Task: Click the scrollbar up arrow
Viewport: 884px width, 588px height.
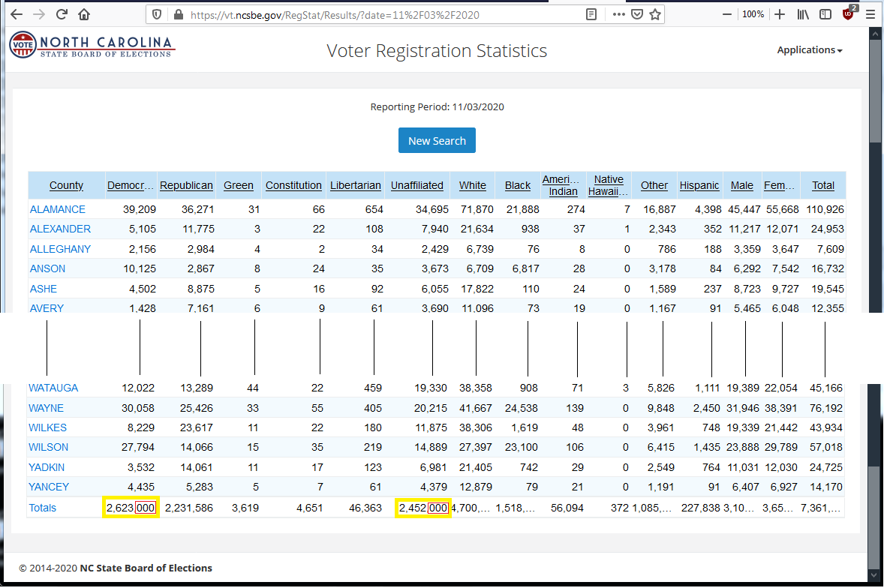Action: (x=876, y=32)
